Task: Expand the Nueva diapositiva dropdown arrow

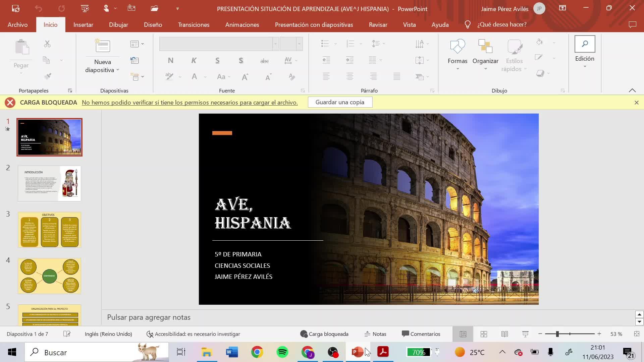Action: 118,70
